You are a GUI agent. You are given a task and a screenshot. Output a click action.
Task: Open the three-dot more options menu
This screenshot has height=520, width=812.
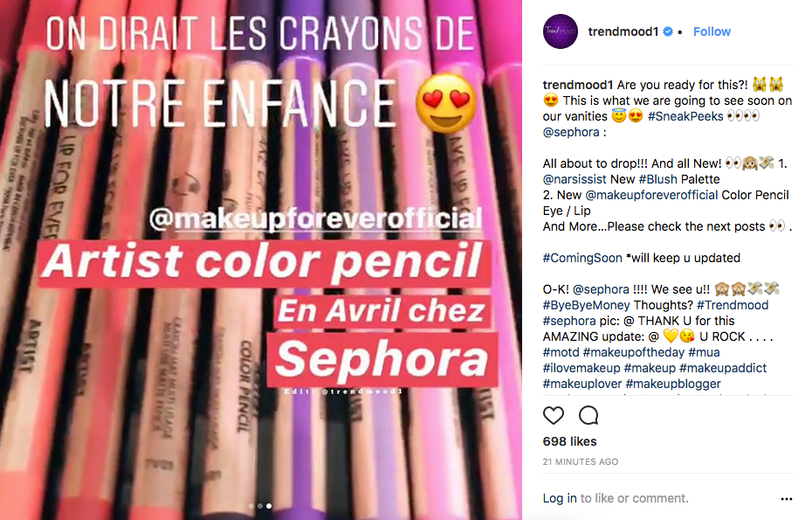coord(786,499)
